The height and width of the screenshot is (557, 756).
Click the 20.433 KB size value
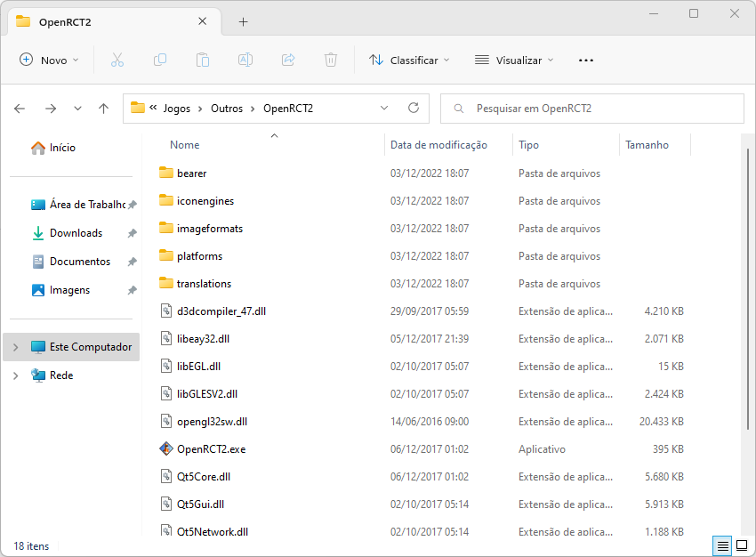662,422
